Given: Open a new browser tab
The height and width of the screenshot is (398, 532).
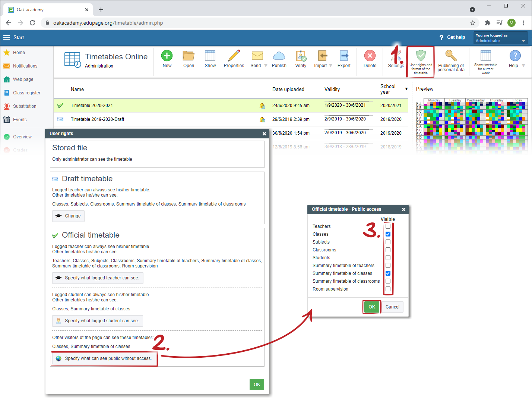Looking at the screenshot, I should tap(101, 10).
